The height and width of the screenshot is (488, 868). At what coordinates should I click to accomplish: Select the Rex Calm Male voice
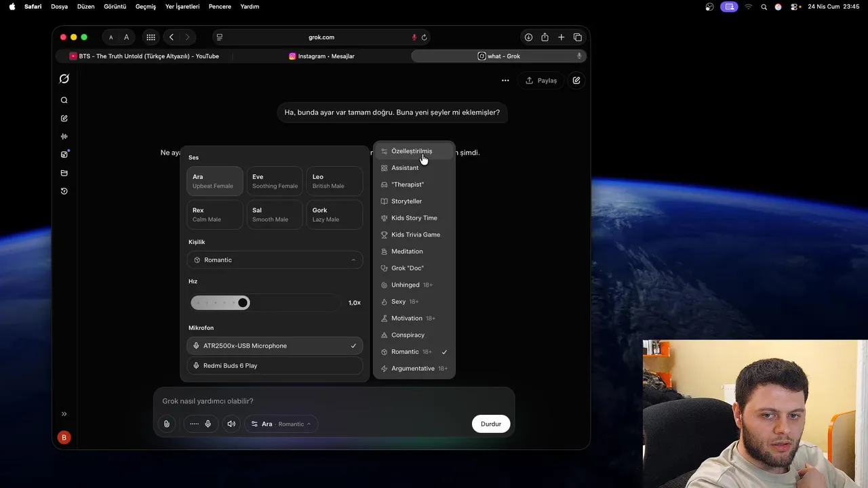pos(215,215)
